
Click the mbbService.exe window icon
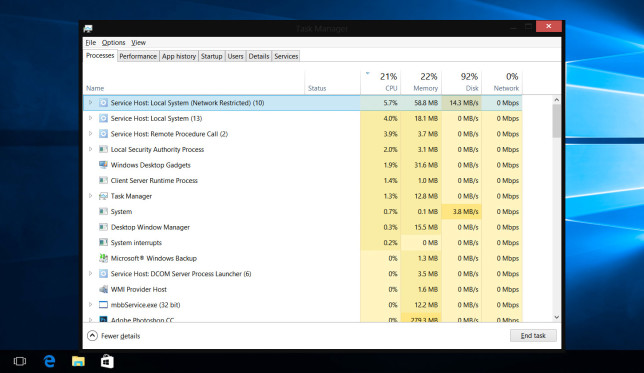tap(104, 305)
